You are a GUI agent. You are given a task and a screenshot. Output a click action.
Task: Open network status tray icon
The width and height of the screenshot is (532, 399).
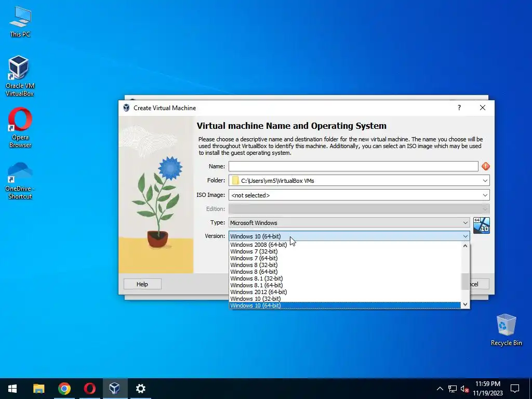click(x=453, y=389)
